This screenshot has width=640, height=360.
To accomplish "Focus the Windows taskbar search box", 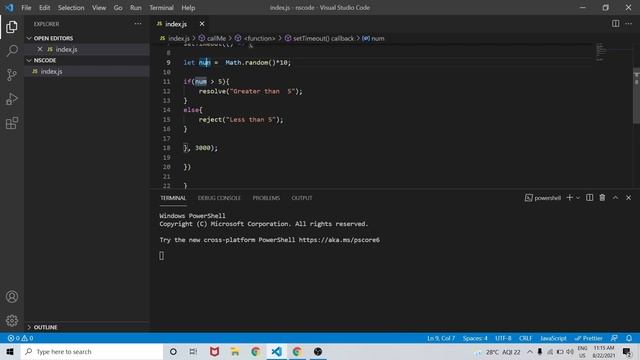I will coord(92,351).
